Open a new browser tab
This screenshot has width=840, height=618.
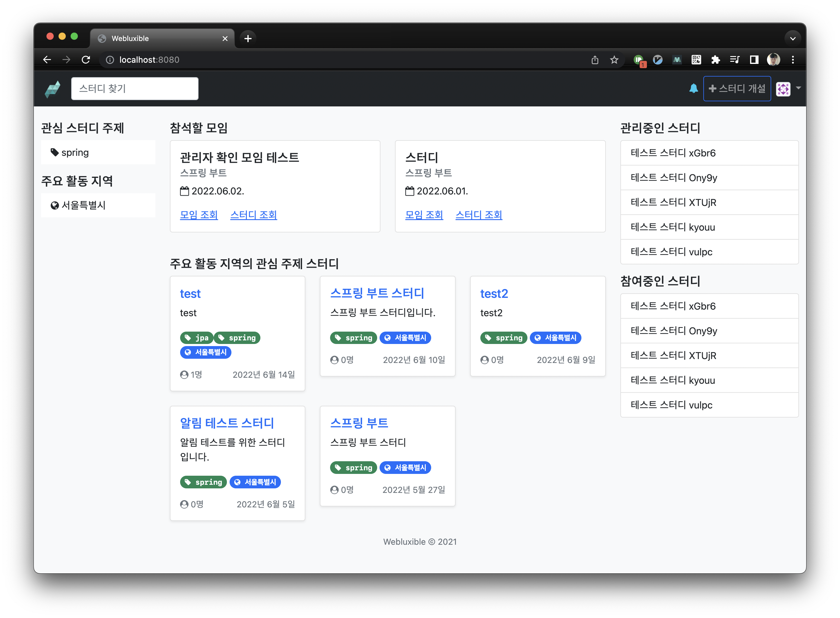[x=248, y=39]
